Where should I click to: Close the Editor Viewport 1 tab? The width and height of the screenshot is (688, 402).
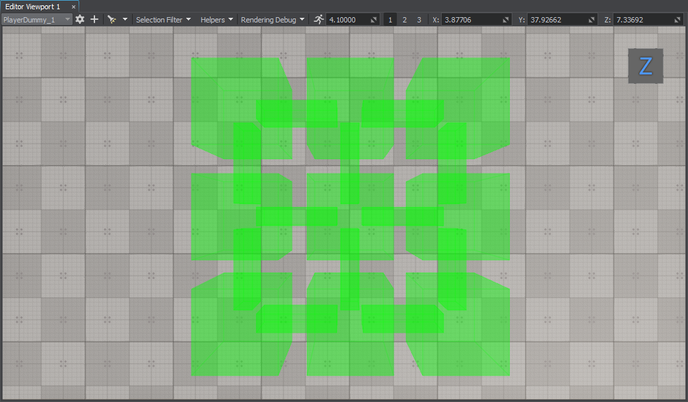73,7
